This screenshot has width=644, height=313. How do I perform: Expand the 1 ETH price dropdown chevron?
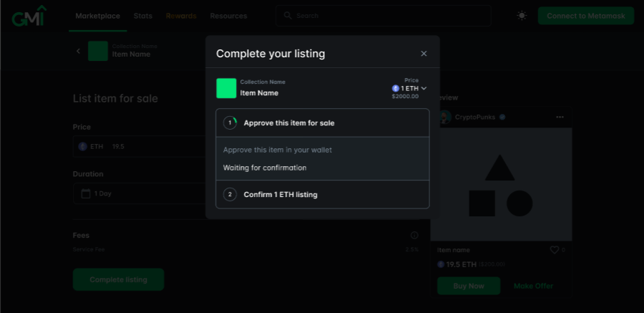(x=424, y=88)
